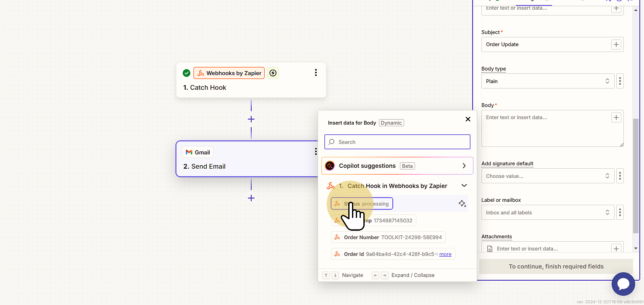Click the plus icon in the Subject field
The image size is (644, 305).
(x=616, y=44)
